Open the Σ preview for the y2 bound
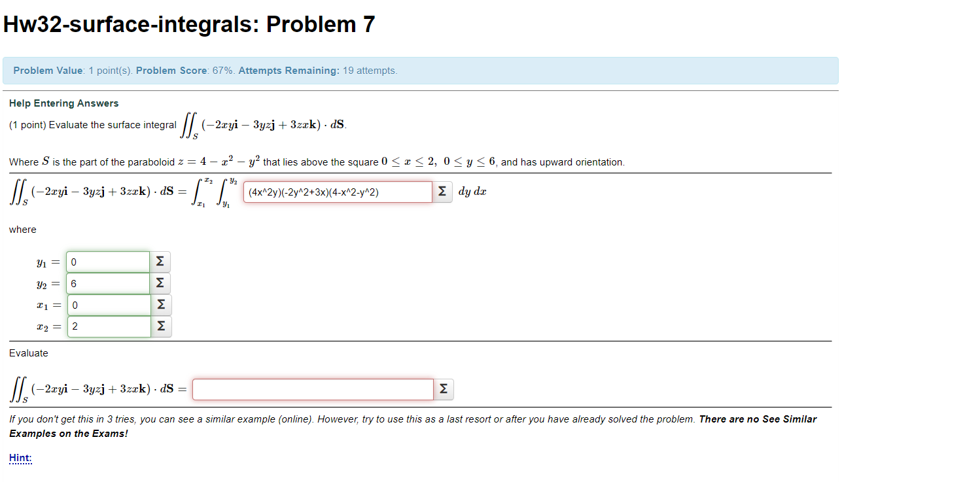 pyautogui.click(x=160, y=283)
